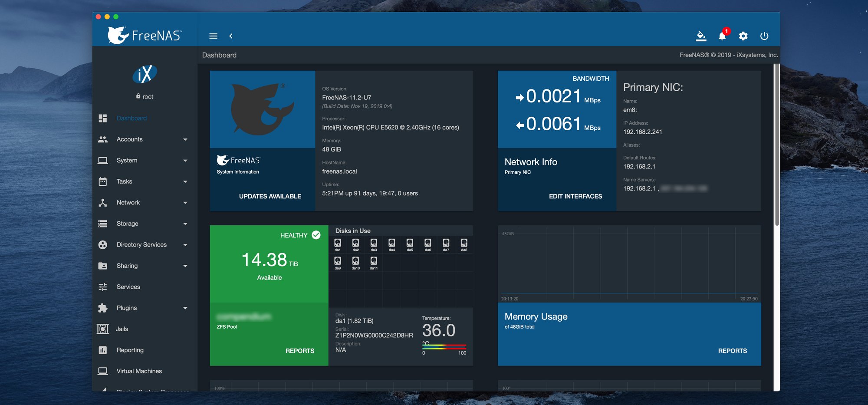868x405 pixels.
Task: Click UPDATES AVAILABLE button
Action: coord(270,196)
